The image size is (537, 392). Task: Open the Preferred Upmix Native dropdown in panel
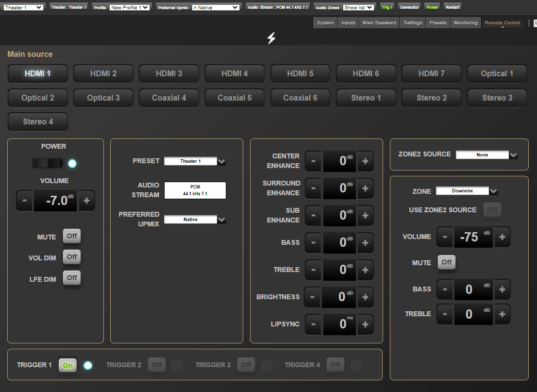tap(195, 220)
